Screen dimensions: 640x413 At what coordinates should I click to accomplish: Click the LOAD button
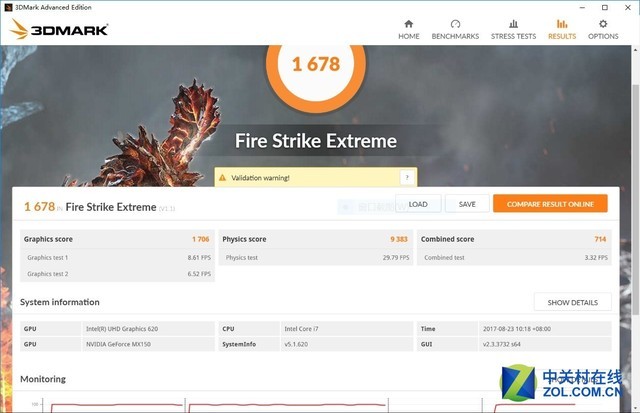(418, 204)
